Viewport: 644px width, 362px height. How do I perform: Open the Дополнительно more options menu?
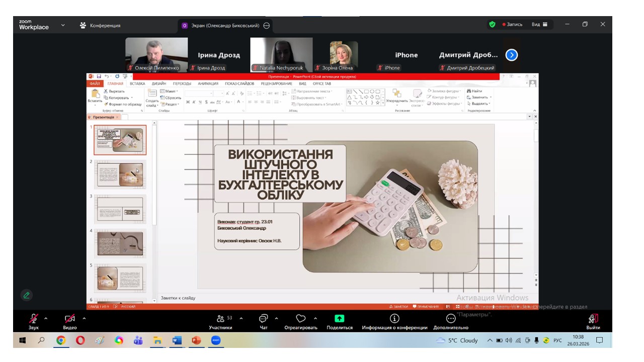click(x=451, y=319)
